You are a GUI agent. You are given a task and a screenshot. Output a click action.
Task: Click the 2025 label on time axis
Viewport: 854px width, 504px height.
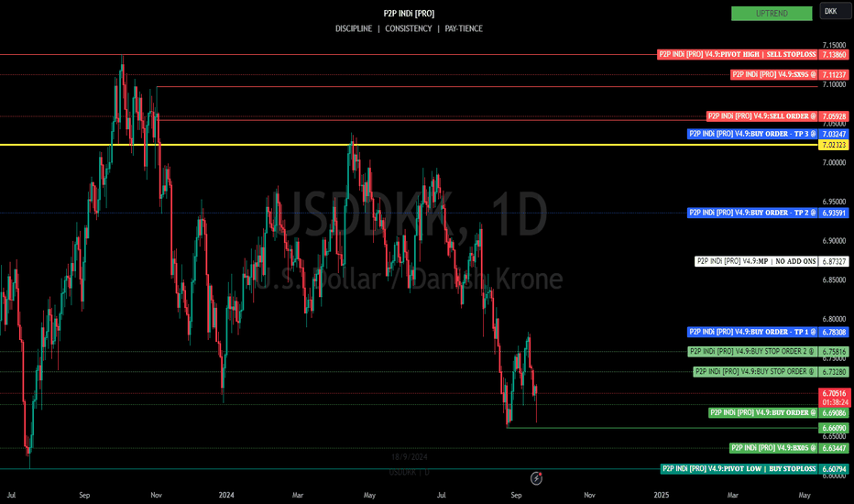click(662, 495)
